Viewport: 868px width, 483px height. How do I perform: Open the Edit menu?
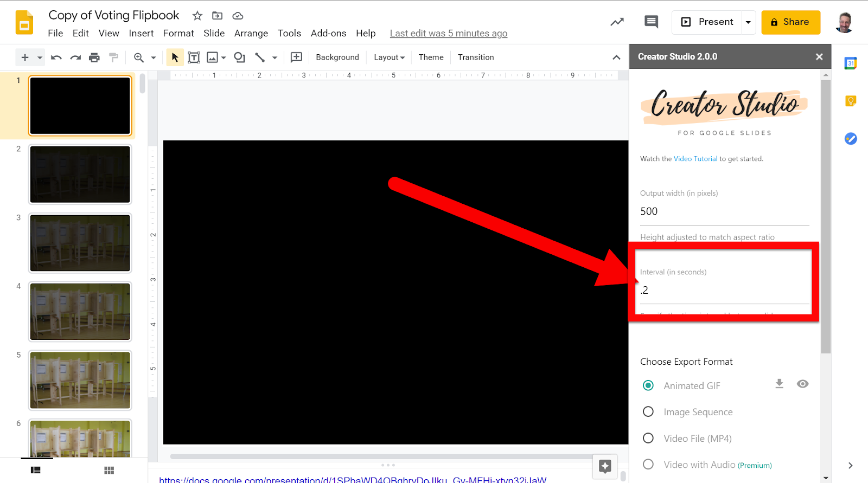(81, 33)
